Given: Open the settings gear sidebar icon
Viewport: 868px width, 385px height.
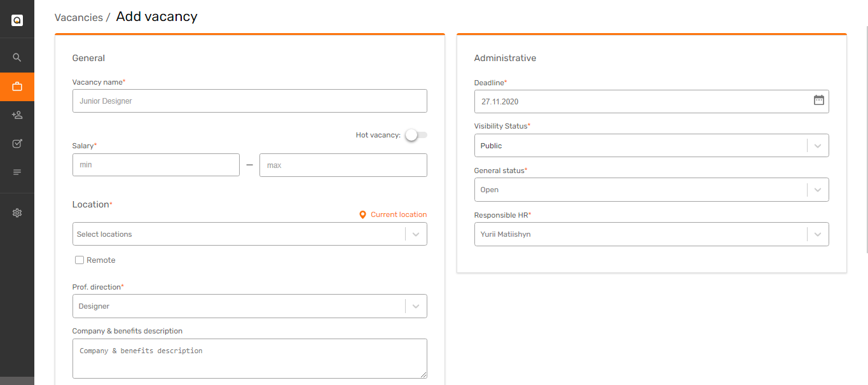Looking at the screenshot, I should coord(17,213).
